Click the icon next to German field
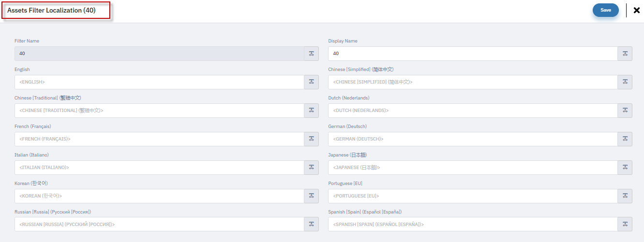This screenshot has width=644, height=242. [x=625, y=139]
